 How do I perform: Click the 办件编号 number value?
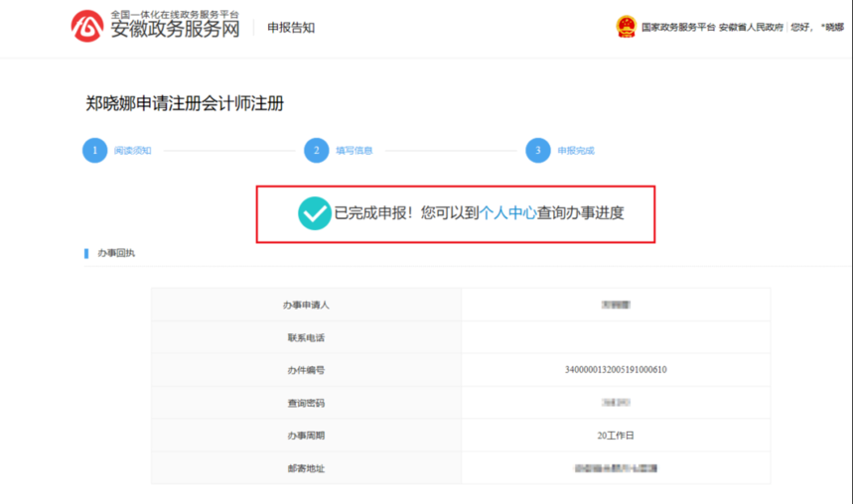pyautogui.click(x=616, y=370)
